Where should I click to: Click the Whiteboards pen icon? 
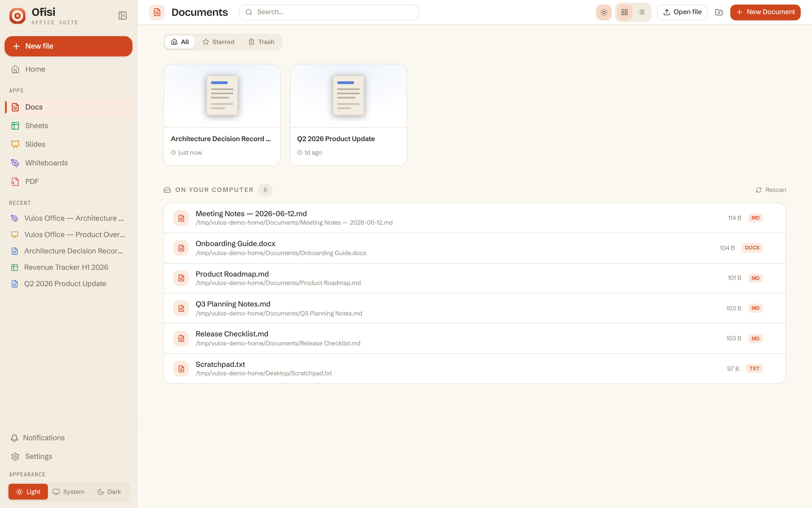[x=15, y=163]
